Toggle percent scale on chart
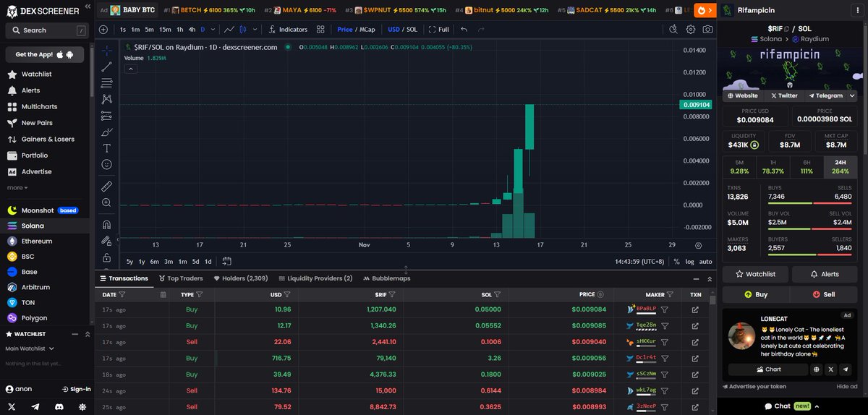 [x=676, y=262]
